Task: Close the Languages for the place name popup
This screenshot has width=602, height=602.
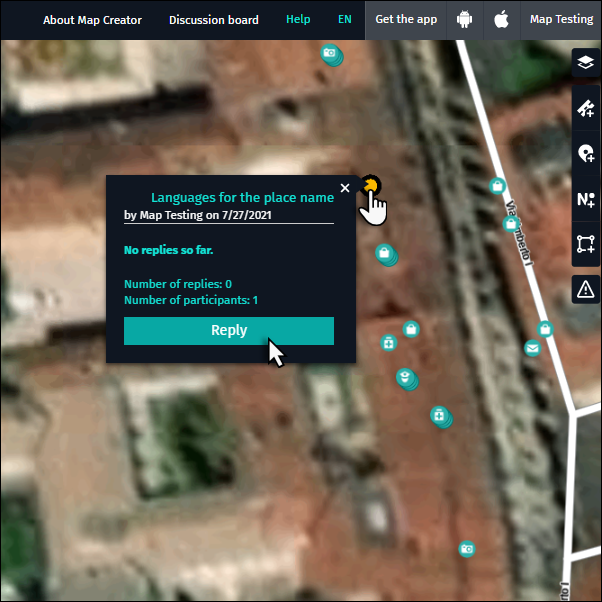Action: click(x=345, y=188)
